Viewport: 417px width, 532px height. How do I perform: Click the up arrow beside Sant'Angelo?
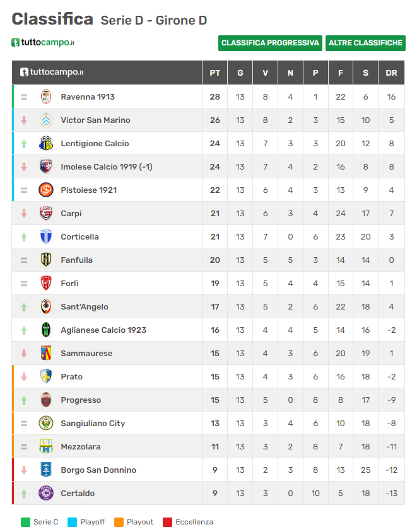tap(24, 307)
